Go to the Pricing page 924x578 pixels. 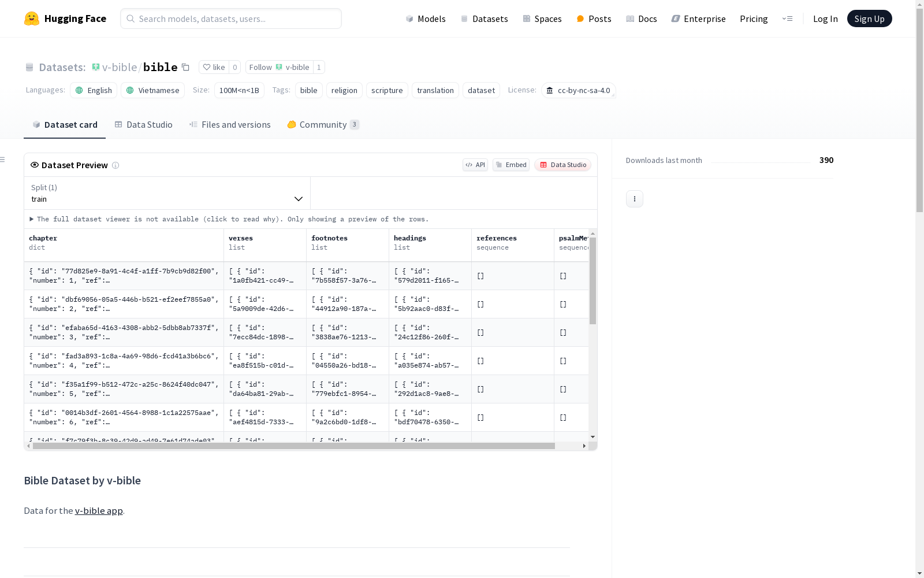754,18
